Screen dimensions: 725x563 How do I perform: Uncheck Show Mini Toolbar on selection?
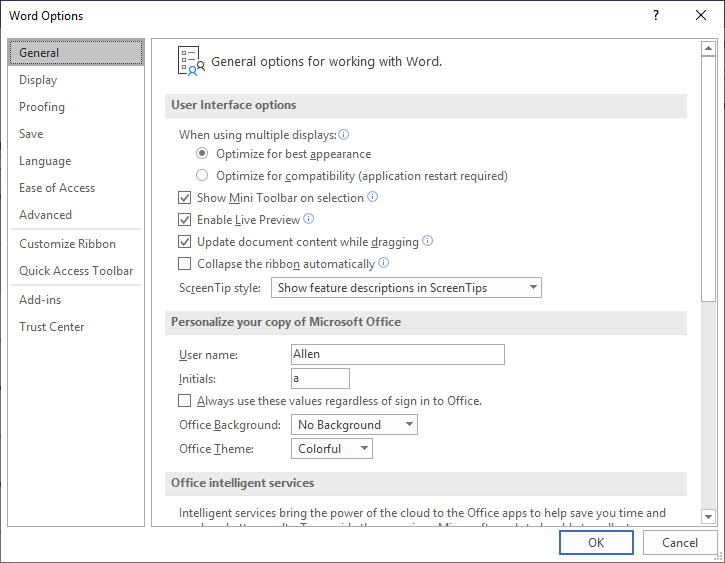184,198
